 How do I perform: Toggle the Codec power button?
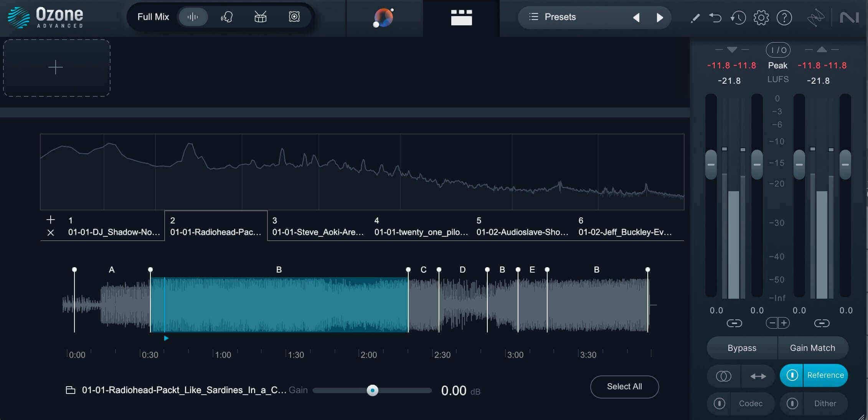pyautogui.click(x=719, y=403)
